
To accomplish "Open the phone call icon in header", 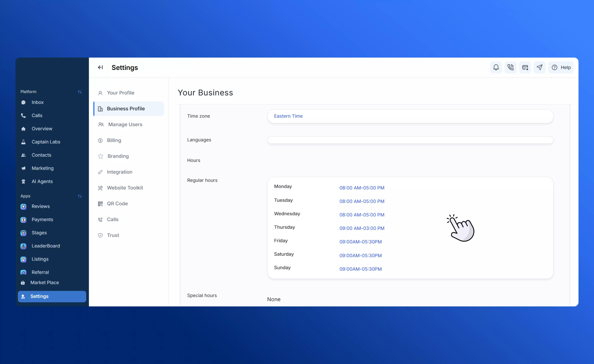I will (x=510, y=67).
